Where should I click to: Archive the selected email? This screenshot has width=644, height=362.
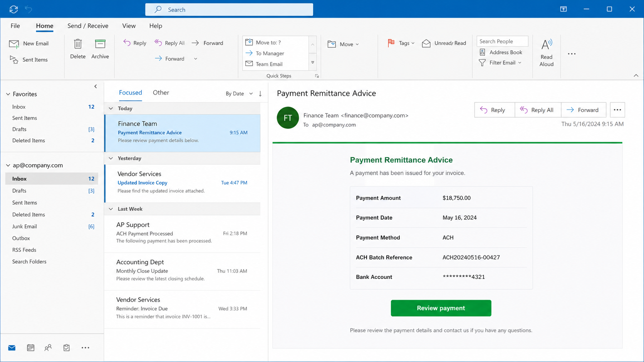pyautogui.click(x=100, y=49)
